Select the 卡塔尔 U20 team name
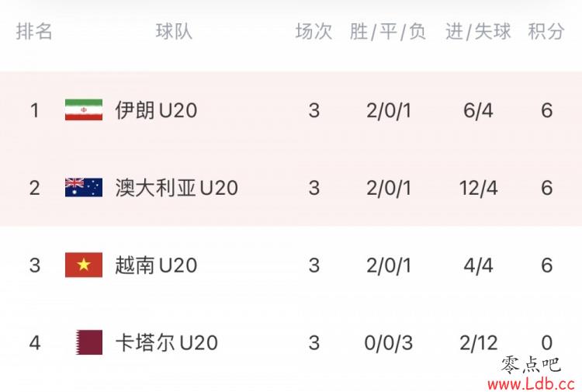Image resolution: width=582 pixels, height=392 pixels. click(x=167, y=342)
